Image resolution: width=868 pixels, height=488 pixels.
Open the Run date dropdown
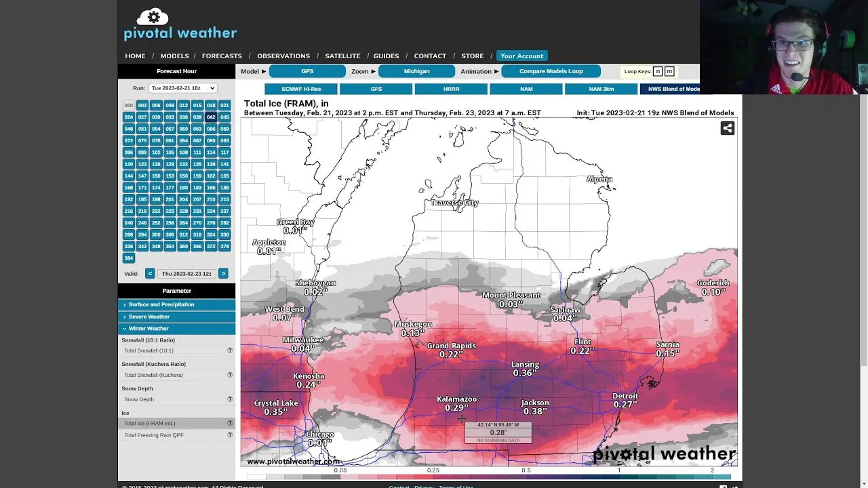tap(182, 88)
